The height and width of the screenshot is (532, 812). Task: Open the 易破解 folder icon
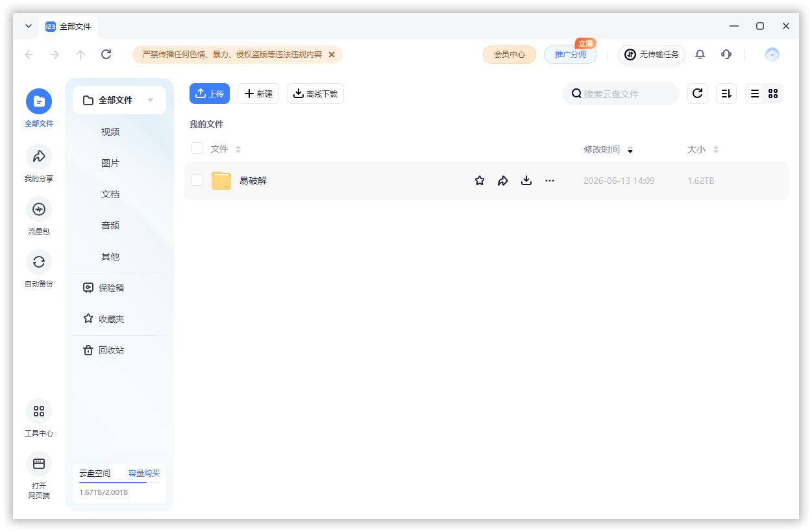tap(221, 181)
